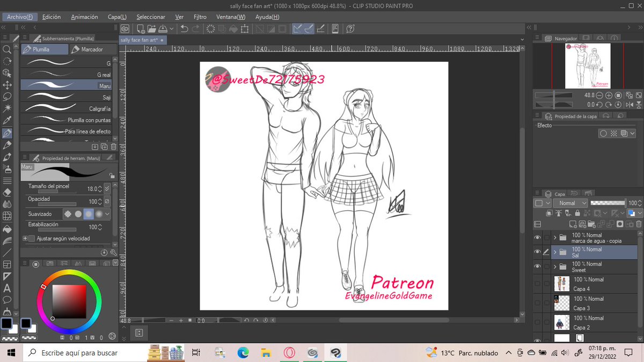Image resolution: width=644 pixels, height=362 pixels.
Task: Open the Filtro menu
Action: 200,17
